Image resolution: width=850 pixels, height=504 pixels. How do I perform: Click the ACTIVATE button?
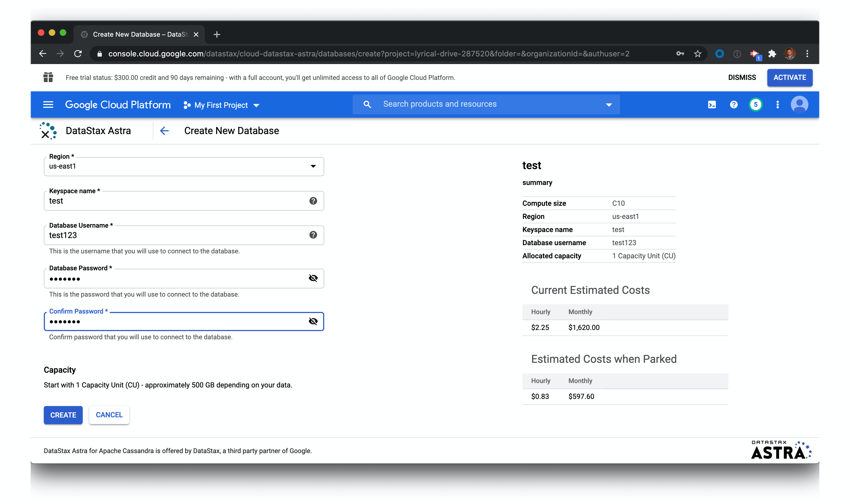click(x=789, y=77)
